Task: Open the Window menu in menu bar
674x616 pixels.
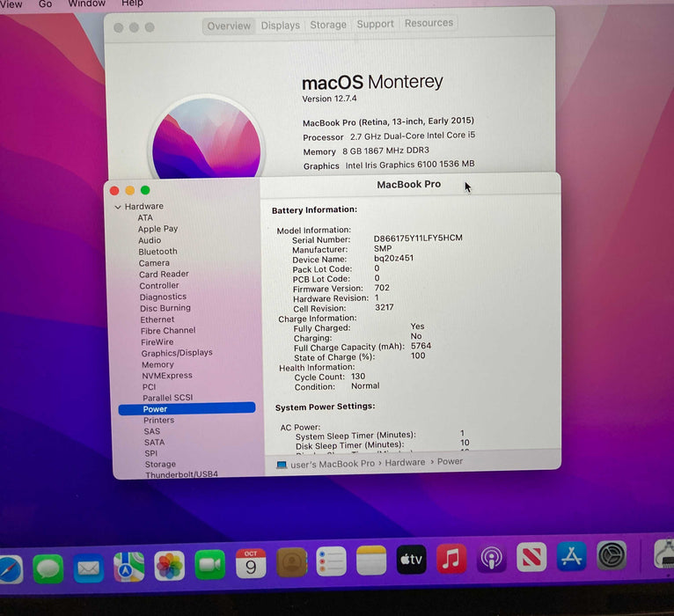Action: [x=86, y=4]
